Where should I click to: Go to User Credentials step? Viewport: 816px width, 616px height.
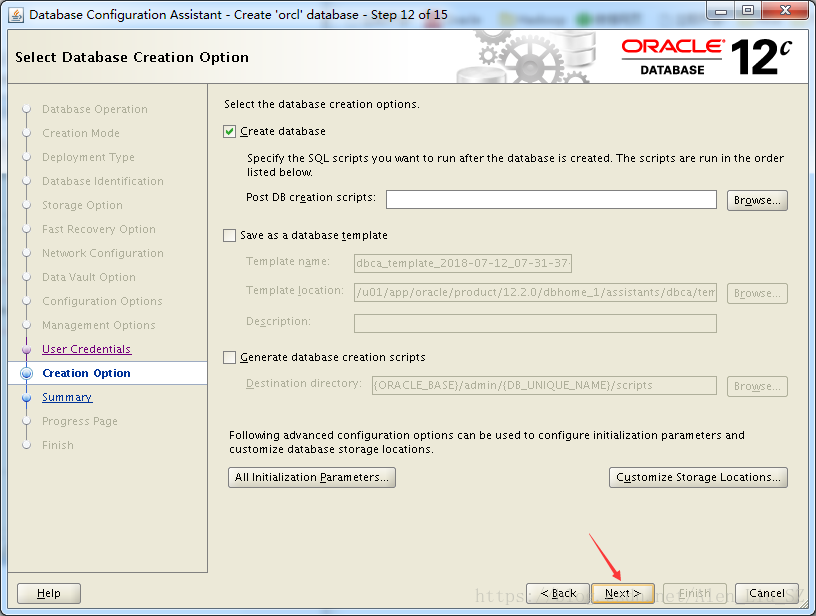[86, 349]
